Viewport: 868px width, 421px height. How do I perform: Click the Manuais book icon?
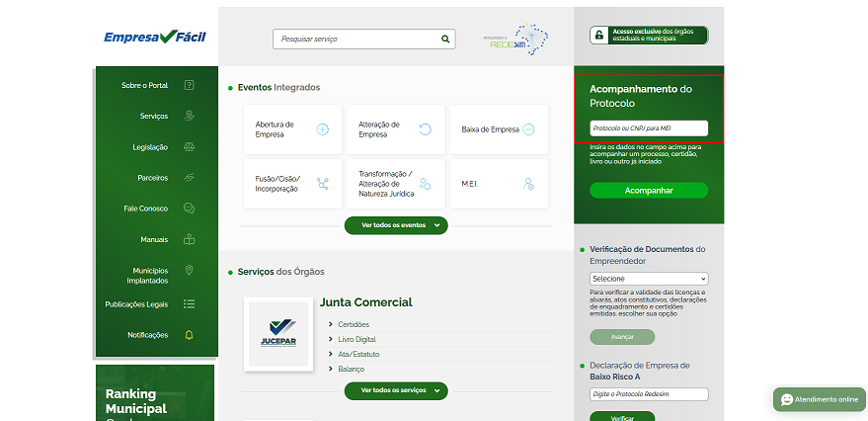[190, 239]
